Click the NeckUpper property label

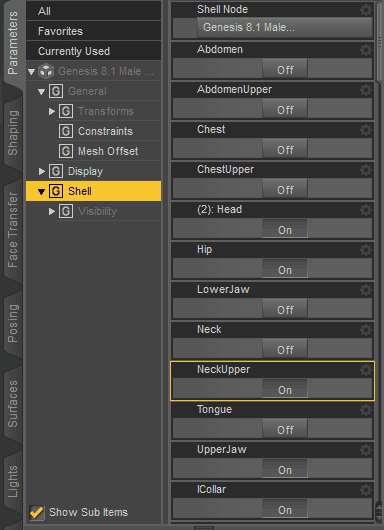tap(223, 369)
